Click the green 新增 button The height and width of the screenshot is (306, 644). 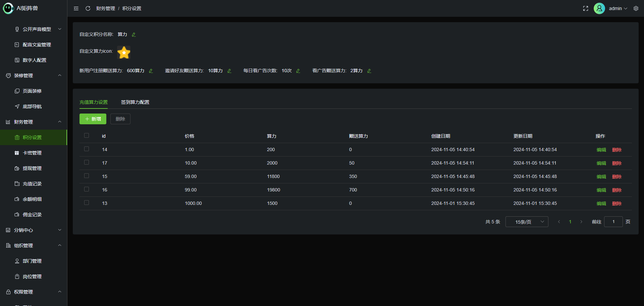pyautogui.click(x=93, y=119)
